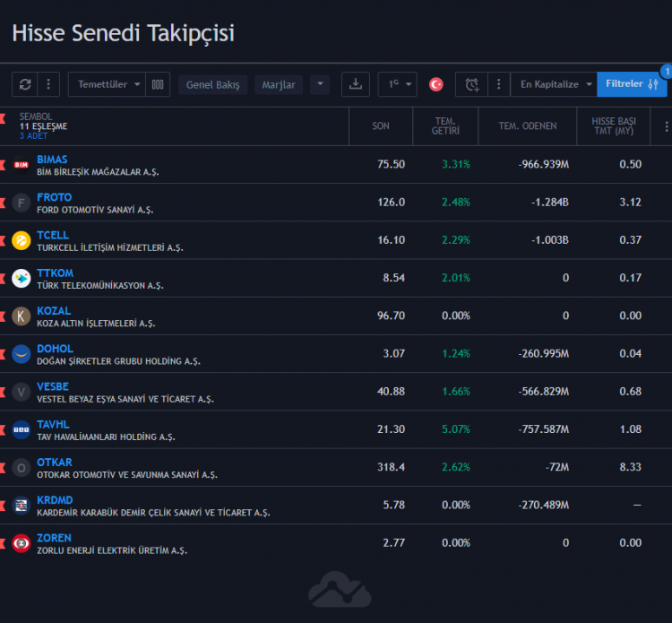672x623 pixels.
Task: Click the Zorlu Enerji red logo
Action: coord(21,543)
